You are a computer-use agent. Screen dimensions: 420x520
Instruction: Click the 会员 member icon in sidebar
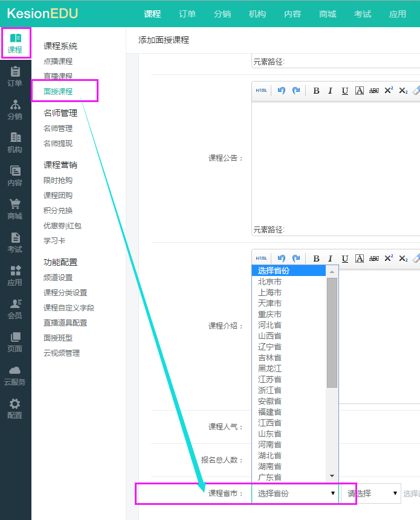click(x=15, y=309)
